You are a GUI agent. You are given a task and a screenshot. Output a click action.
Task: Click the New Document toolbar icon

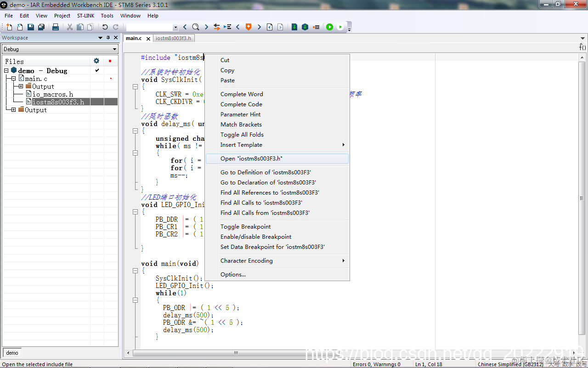[9, 27]
